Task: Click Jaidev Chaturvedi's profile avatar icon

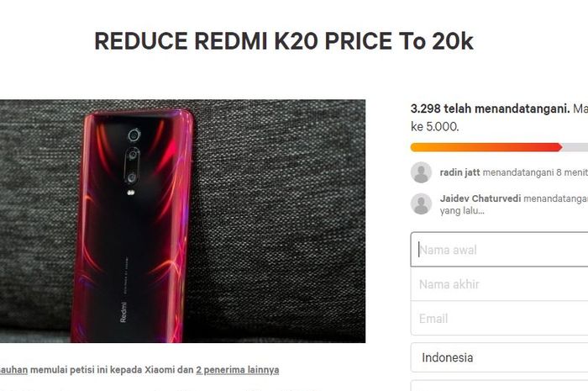Action: (421, 203)
